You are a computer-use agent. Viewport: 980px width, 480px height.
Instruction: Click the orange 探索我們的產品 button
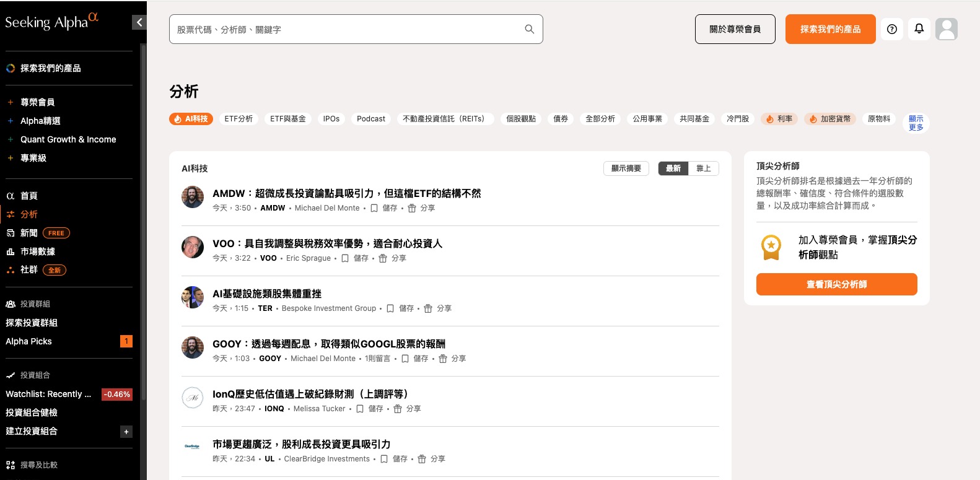click(831, 29)
